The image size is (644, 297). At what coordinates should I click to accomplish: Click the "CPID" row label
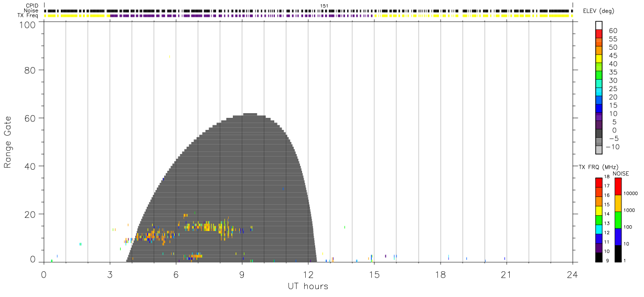pos(33,6)
